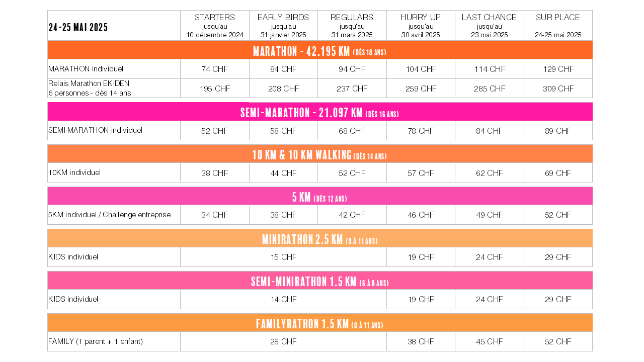Click the MARATHON individuel row label
Image resolution: width=644 pixels, height=362 pixels.
[86, 69]
